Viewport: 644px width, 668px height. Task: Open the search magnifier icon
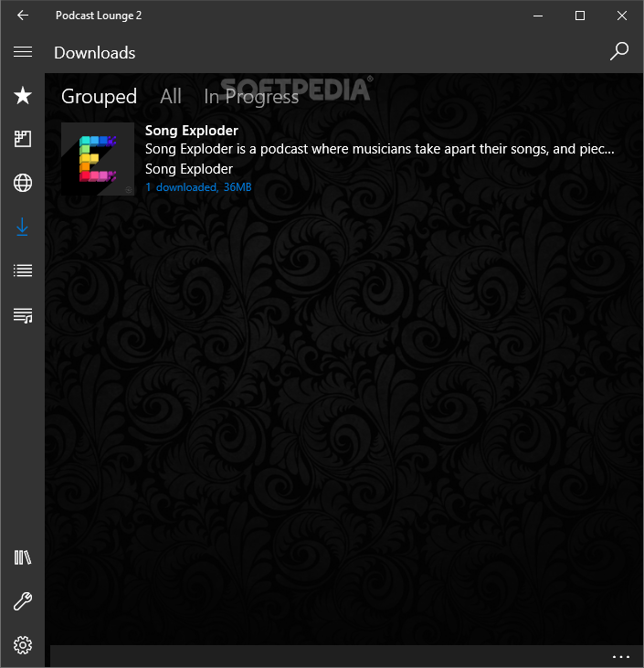point(618,51)
